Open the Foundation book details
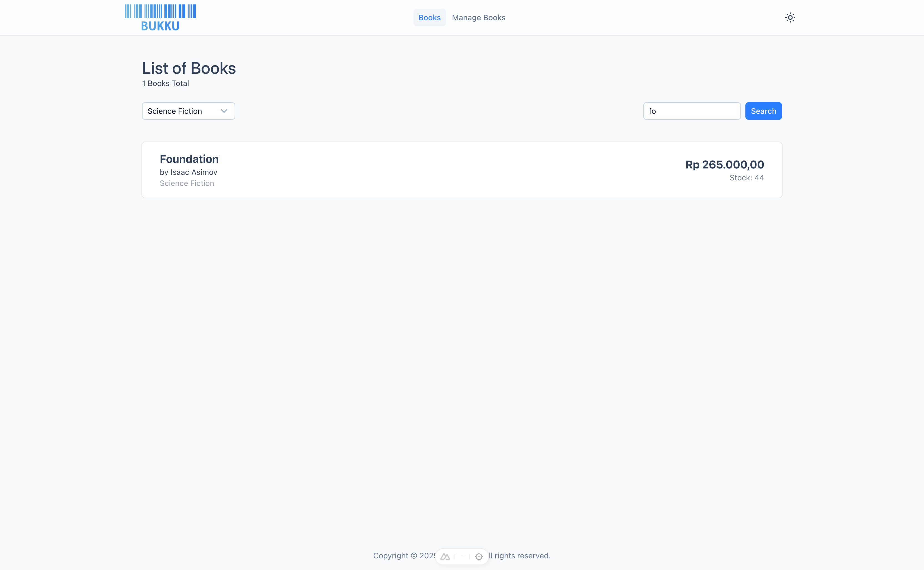 click(x=189, y=159)
